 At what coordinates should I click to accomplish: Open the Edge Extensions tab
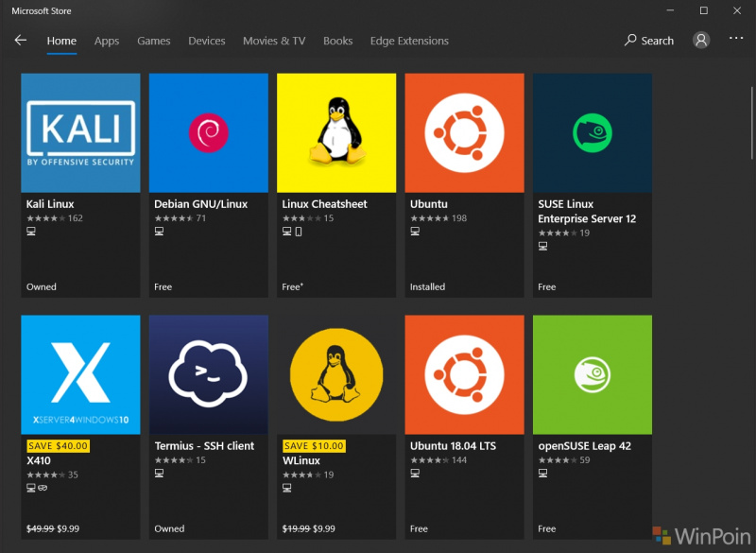coord(409,41)
